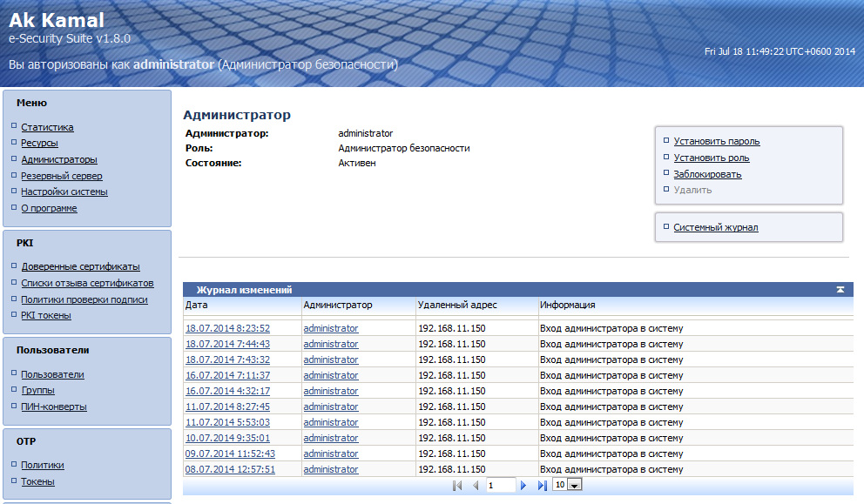Open Списки отзыва сертификатов

pyautogui.click(x=88, y=283)
